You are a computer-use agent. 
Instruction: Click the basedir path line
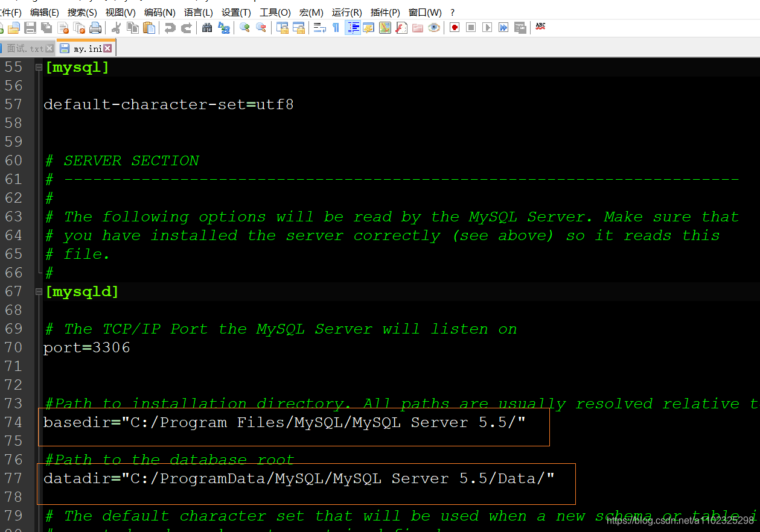284,423
